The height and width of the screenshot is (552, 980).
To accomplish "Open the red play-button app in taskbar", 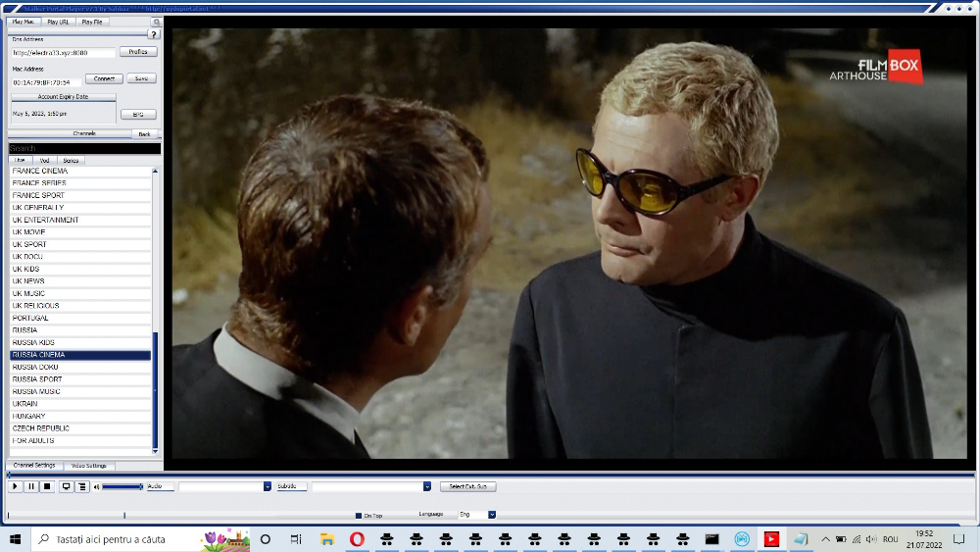I will click(x=771, y=539).
